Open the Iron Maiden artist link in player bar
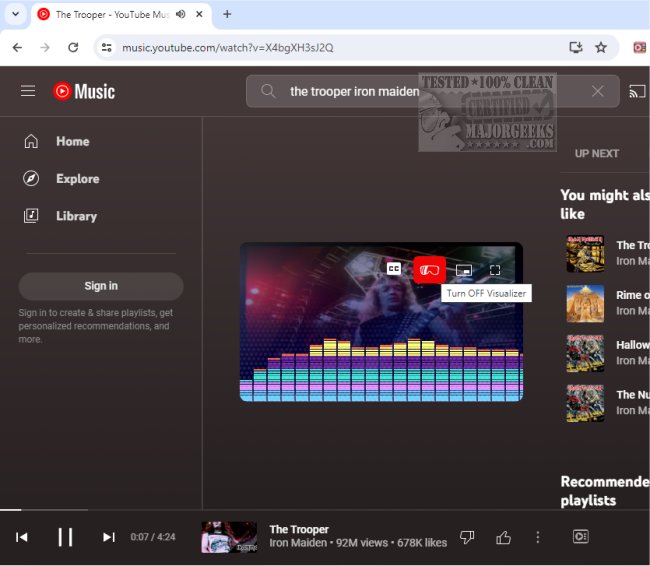 tap(298, 543)
